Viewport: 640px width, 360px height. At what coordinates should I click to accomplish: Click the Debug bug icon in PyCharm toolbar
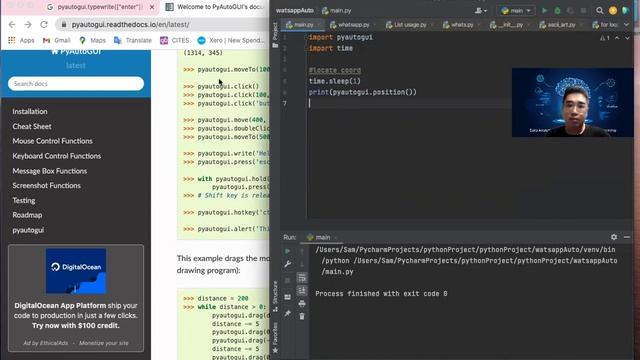557,11
